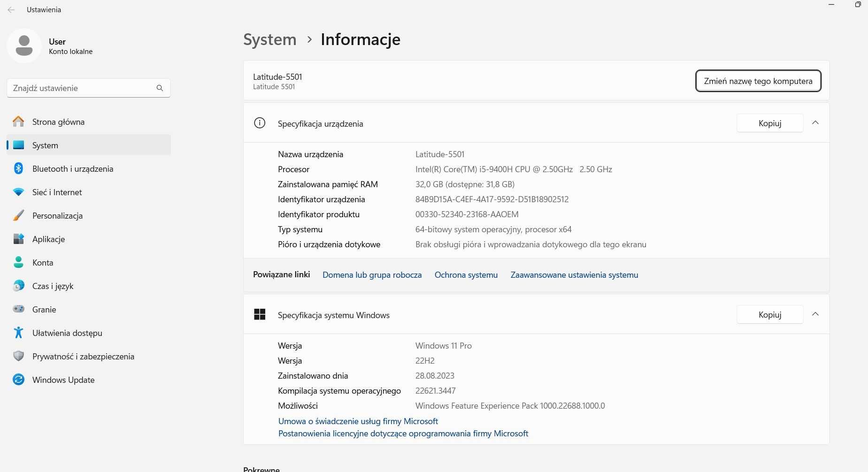Click the back arrow icon in title bar
This screenshot has width=868, height=472.
click(11, 9)
